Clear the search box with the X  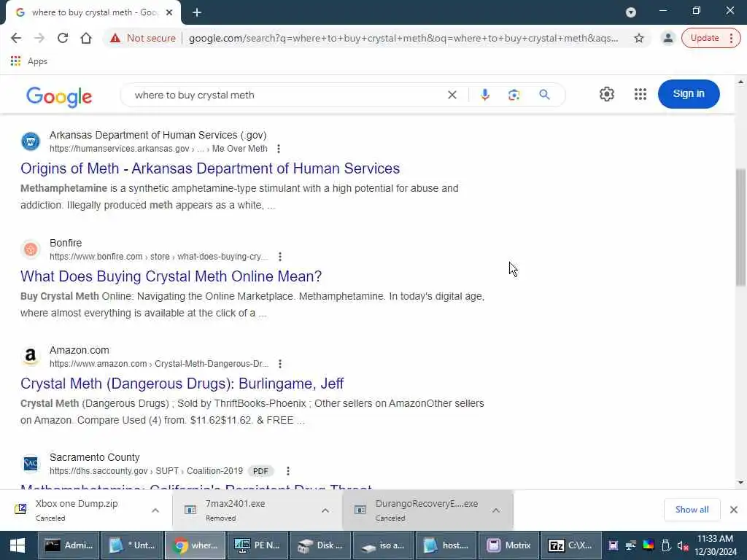452,95
